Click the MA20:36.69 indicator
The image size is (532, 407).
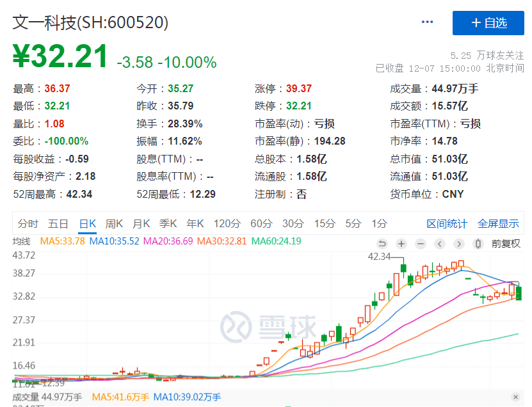tap(168, 241)
